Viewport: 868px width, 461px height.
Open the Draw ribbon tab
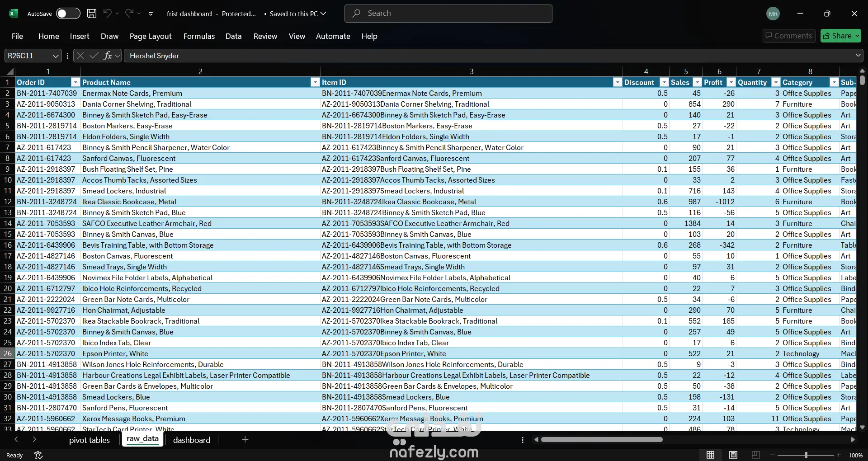coord(109,36)
